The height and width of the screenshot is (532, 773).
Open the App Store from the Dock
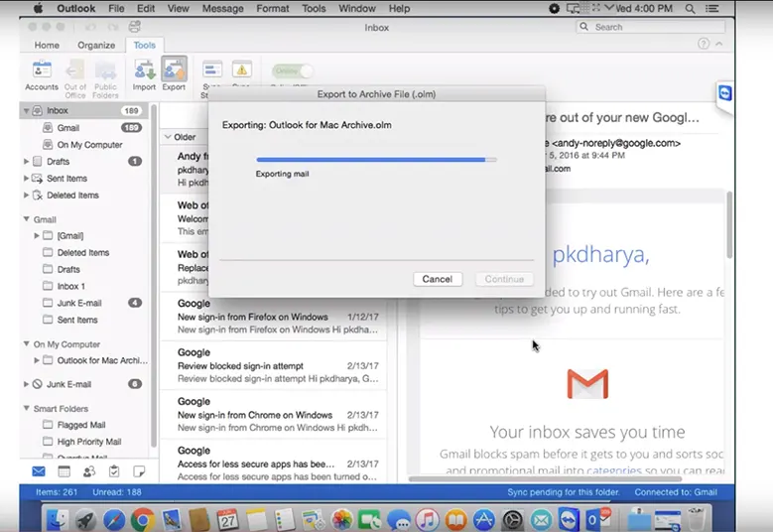point(484,520)
